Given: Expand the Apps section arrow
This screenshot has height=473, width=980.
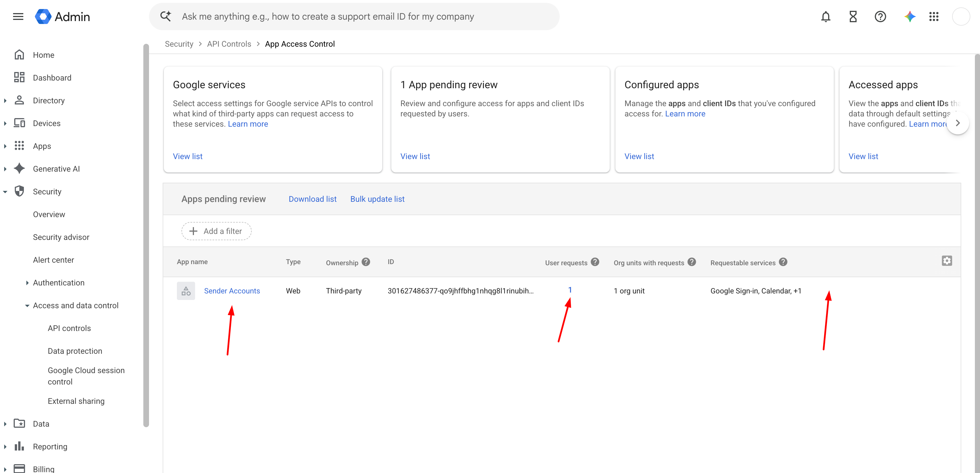Looking at the screenshot, I should (x=5, y=146).
